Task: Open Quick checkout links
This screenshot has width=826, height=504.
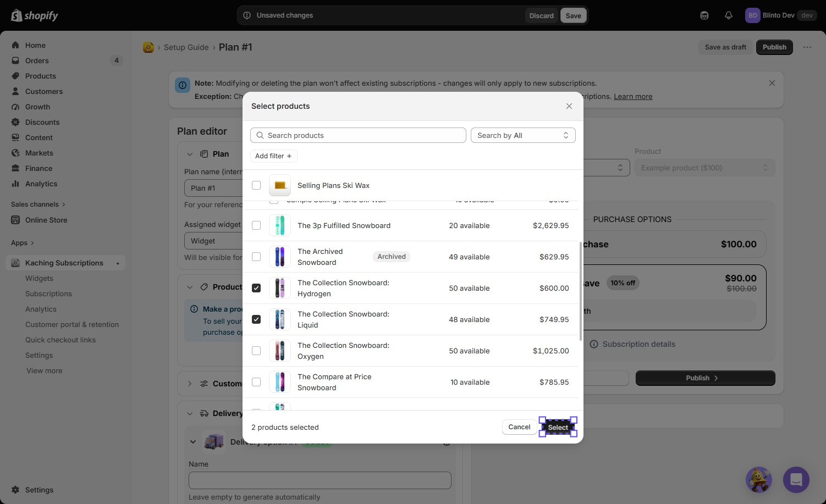Action: coord(60,340)
